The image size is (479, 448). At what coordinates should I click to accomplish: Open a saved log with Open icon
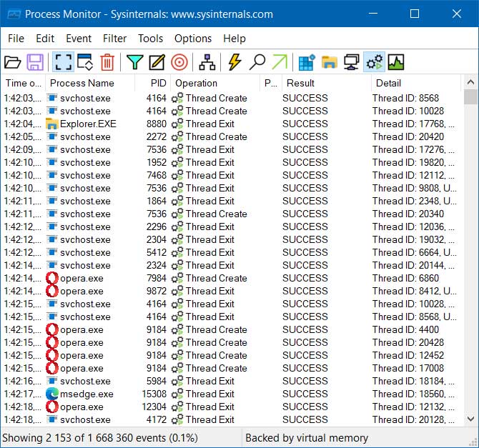[x=13, y=62]
